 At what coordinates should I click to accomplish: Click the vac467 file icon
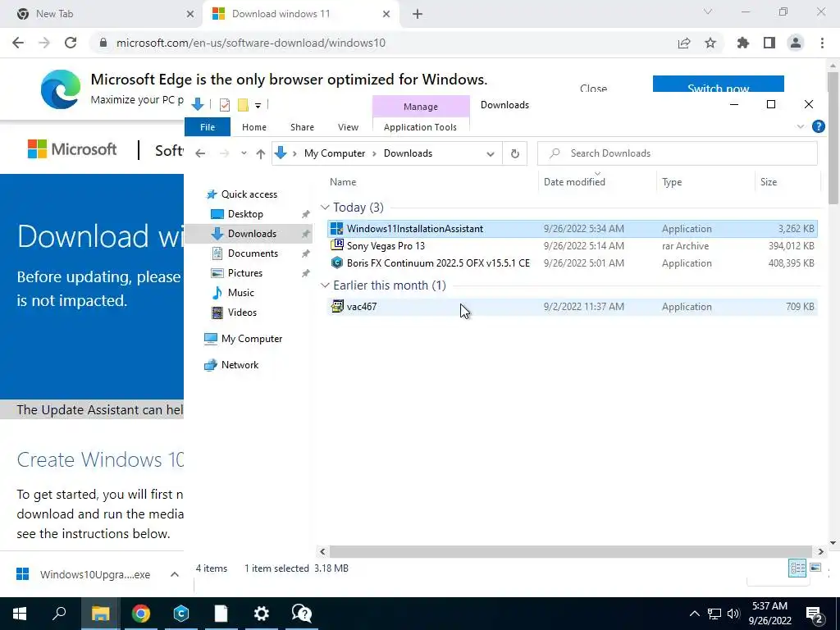pos(336,307)
